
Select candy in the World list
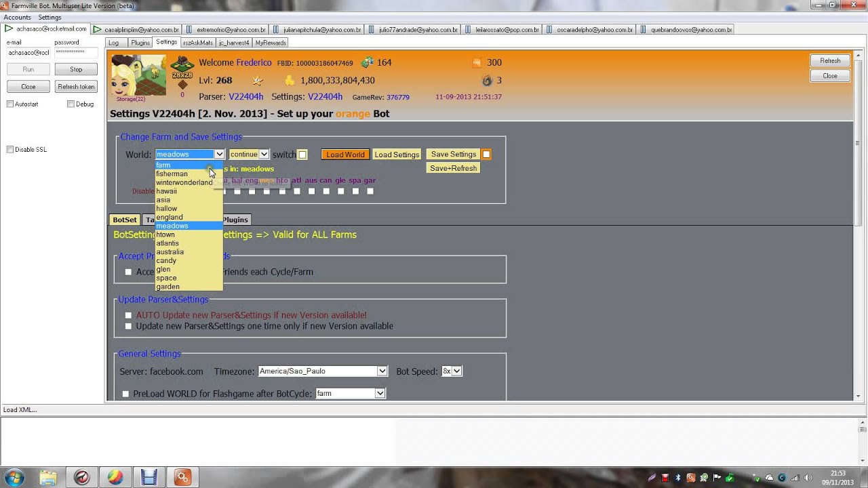pyautogui.click(x=189, y=261)
